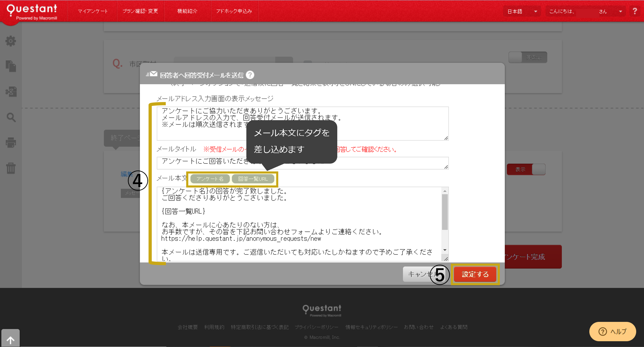Open the マイアンケート menu
This screenshot has width=644, height=347.
click(93, 11)
